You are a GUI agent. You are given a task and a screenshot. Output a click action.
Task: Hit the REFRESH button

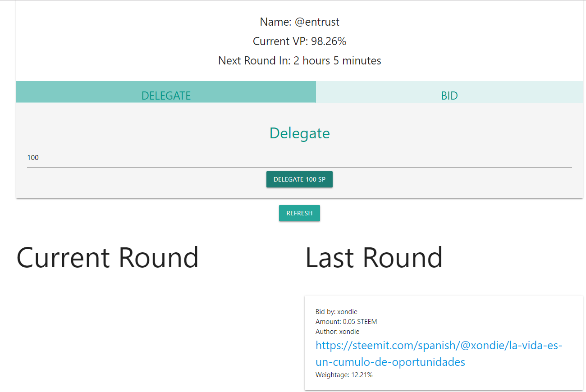(299, 213)
